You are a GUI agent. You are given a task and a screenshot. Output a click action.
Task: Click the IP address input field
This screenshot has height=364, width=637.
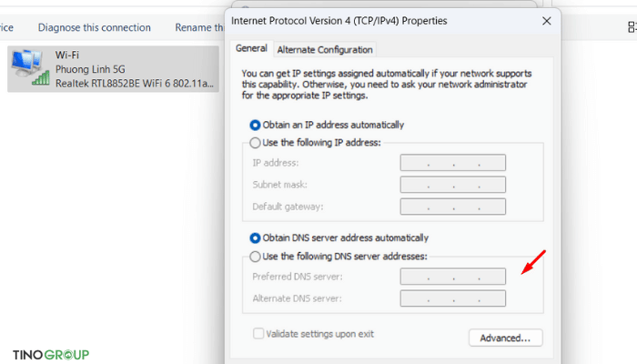tap(453, 163)
